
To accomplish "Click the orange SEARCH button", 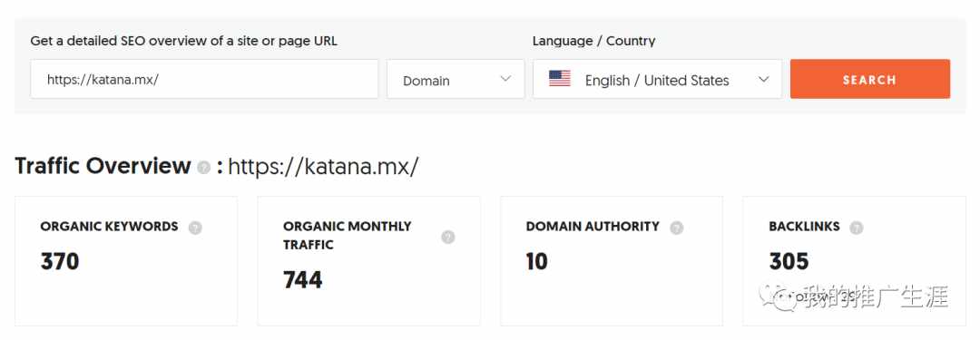I will point(870,79).
